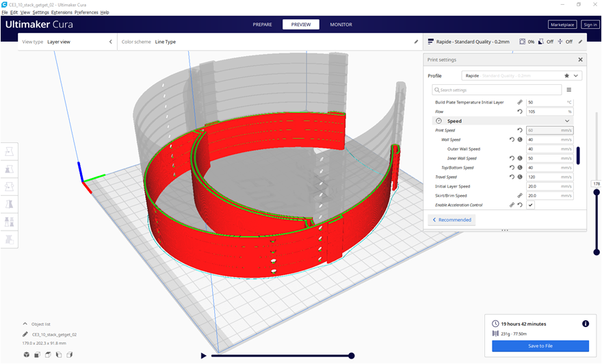The image size is (602, 364).
Task: Select the Move tool in left toolbar
Action: (x=9, y=152)
